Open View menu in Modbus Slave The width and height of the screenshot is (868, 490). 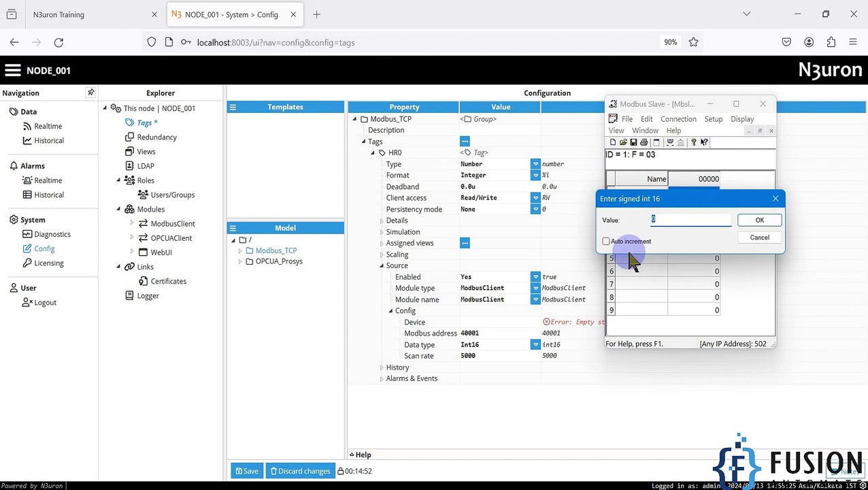point(616,131)
